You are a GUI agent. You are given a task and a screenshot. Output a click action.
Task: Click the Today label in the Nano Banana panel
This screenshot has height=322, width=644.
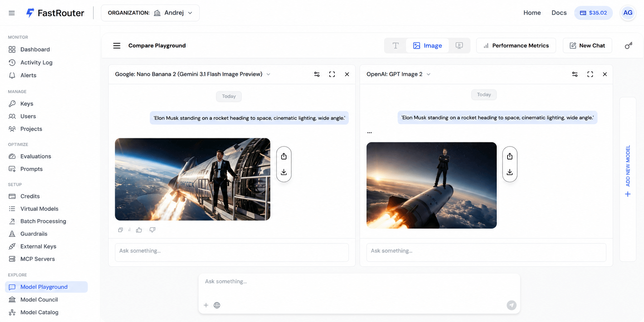click(x=229, y=96)
